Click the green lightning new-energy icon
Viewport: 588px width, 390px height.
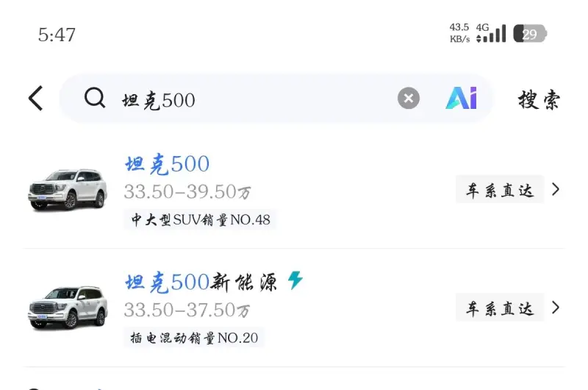[x=295, y=280]
